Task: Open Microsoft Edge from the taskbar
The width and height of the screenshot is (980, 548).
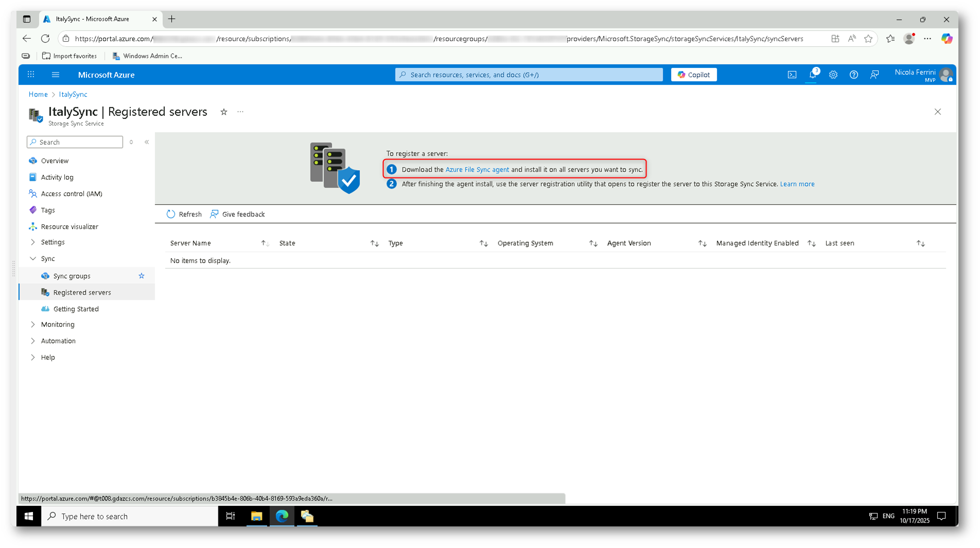Action: (x=282, y=516)
